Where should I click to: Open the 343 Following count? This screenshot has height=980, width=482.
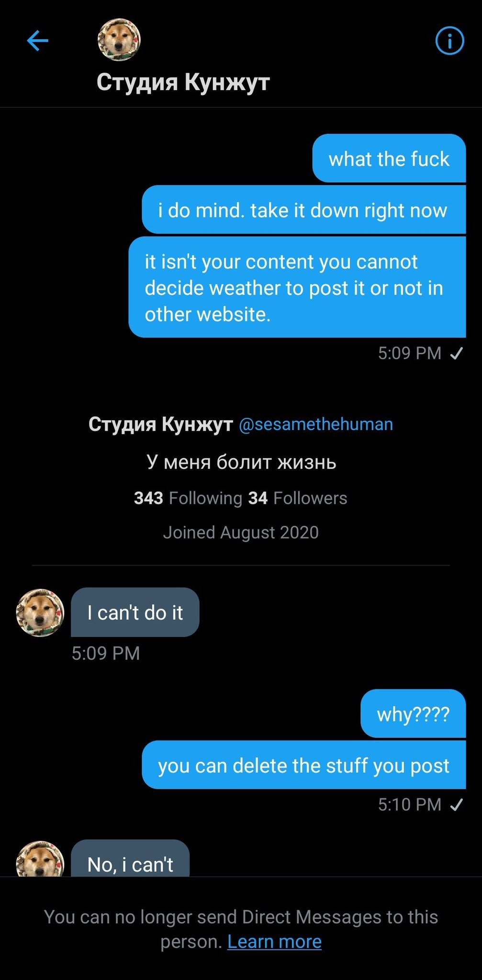pyautogui.click(x=188, y=498)
